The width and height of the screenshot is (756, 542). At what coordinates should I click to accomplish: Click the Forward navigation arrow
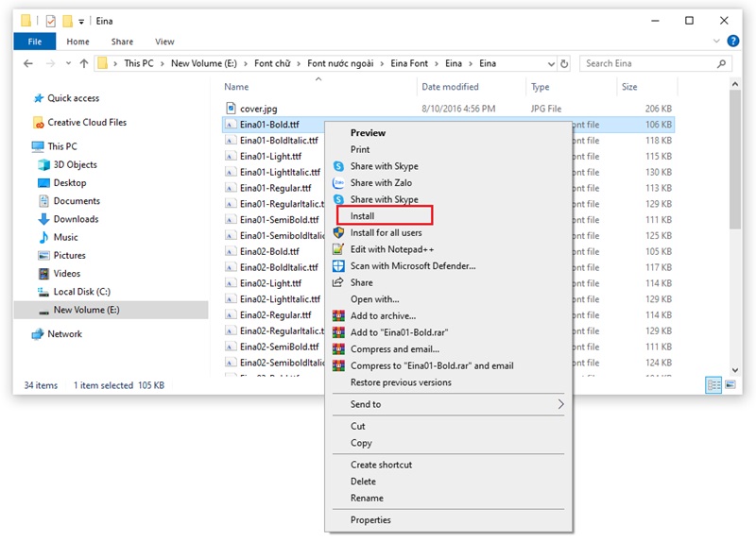(x=51, y=63)
